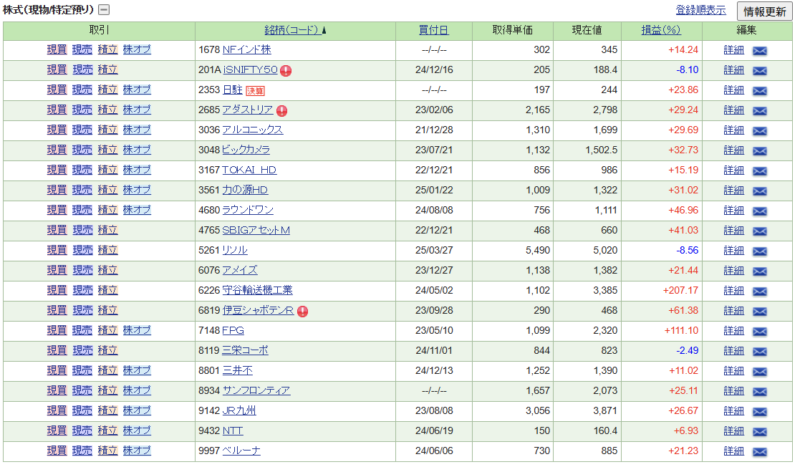Select the 5,490 acquisition price

coord(538,250)
